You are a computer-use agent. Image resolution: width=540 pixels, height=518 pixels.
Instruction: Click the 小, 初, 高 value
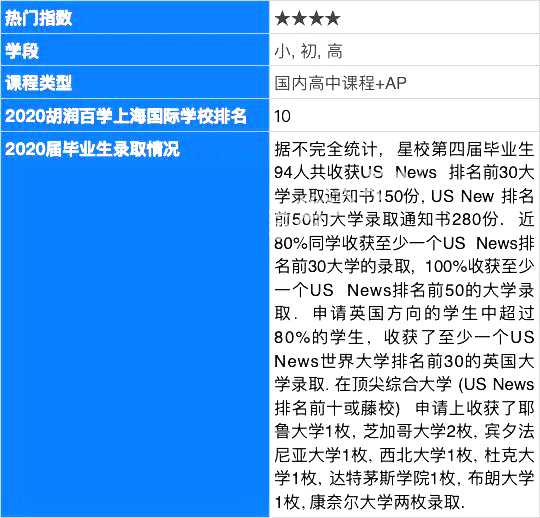(308, 52)
